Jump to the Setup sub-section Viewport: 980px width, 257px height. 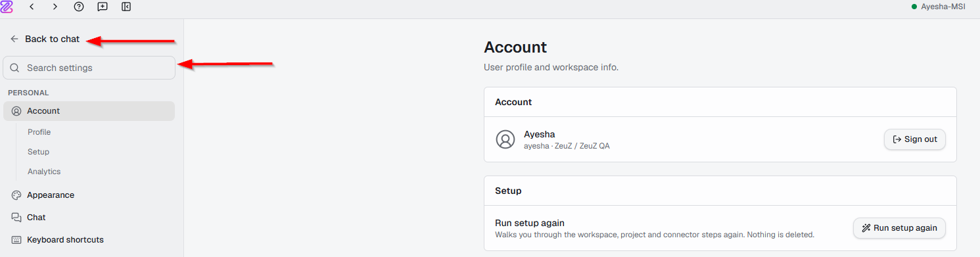tap(38, 152)
